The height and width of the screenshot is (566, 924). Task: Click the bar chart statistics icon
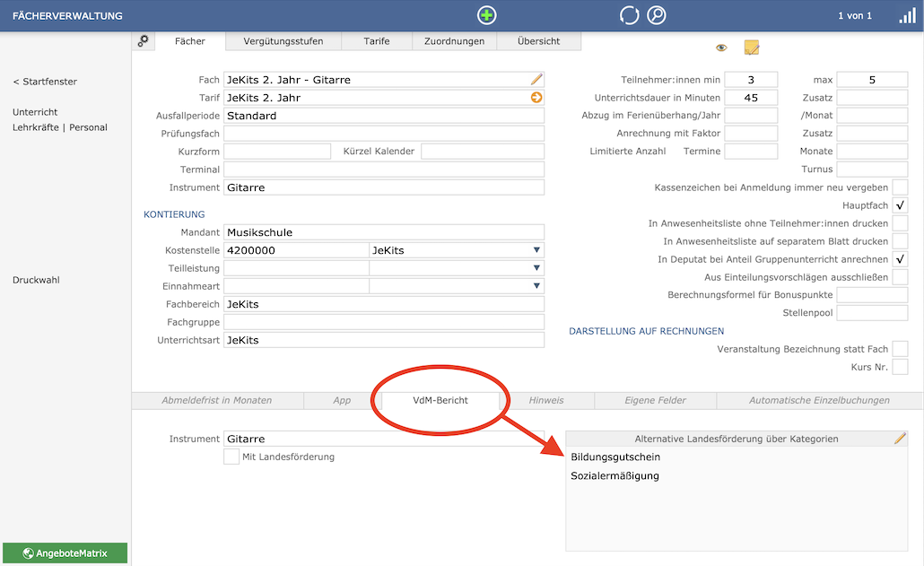tap(908, 16)
